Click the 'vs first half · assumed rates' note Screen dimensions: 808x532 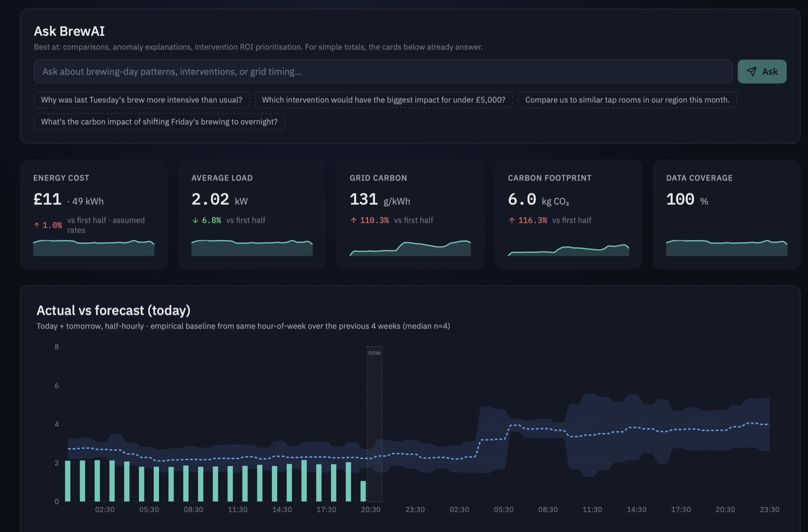106,225
